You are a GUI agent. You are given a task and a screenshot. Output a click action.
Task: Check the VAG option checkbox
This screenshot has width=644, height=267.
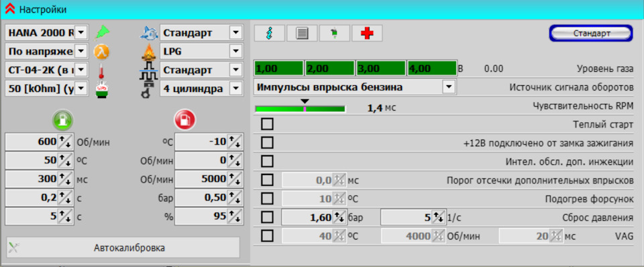(267, 235)
